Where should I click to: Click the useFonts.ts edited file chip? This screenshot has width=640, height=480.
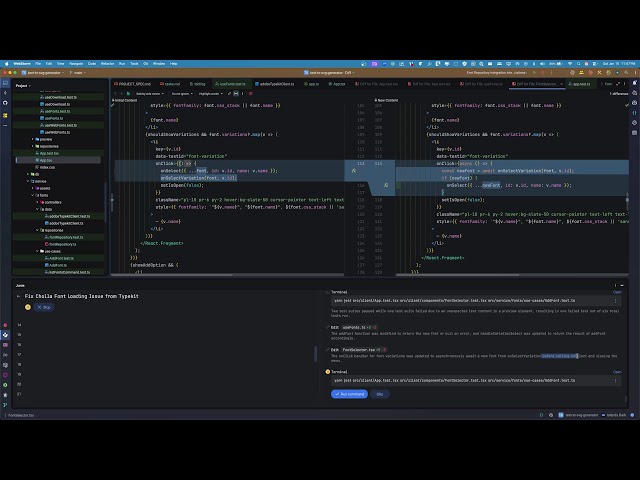[359, 327]
